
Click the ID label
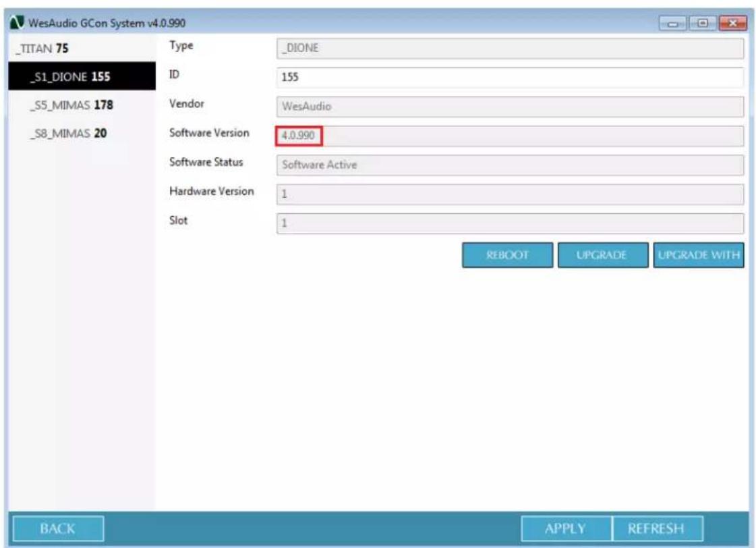(174, 74)
